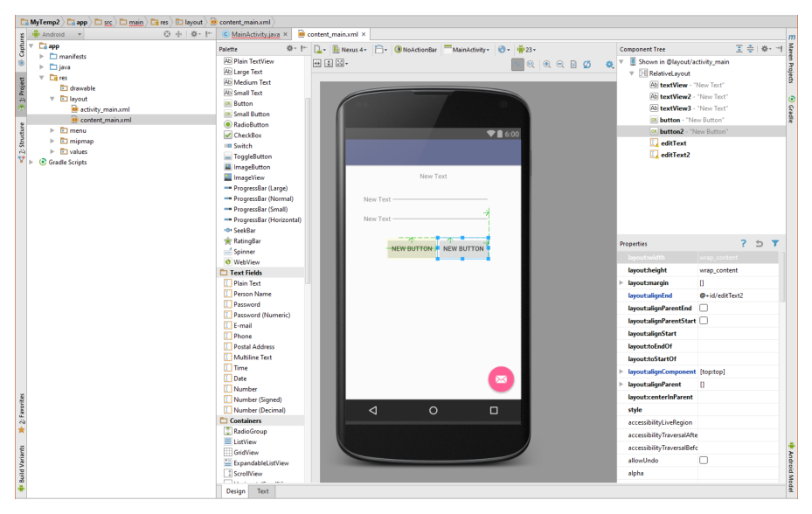Open the locale globe dropdown
Viewport: 812px width, 514px height.
tap(503, 50)
